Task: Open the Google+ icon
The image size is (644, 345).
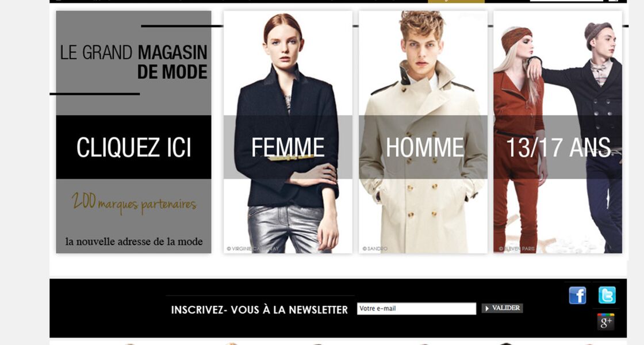Action: coord(606,321)
